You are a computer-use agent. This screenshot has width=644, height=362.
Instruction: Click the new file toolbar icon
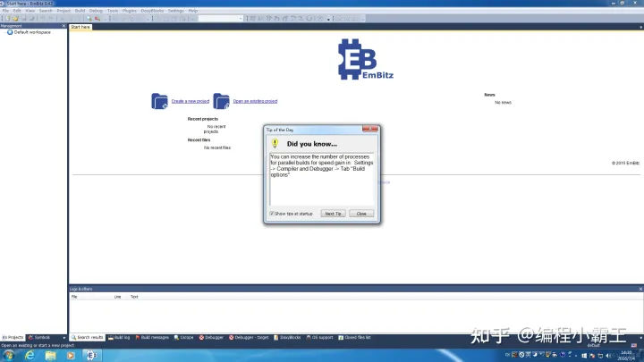point(8,19)
